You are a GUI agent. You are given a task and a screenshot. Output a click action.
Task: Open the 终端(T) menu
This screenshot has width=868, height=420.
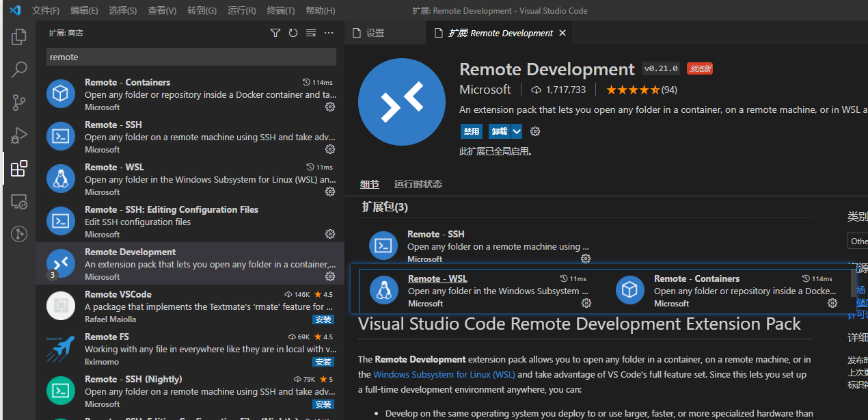pos(281,10)
